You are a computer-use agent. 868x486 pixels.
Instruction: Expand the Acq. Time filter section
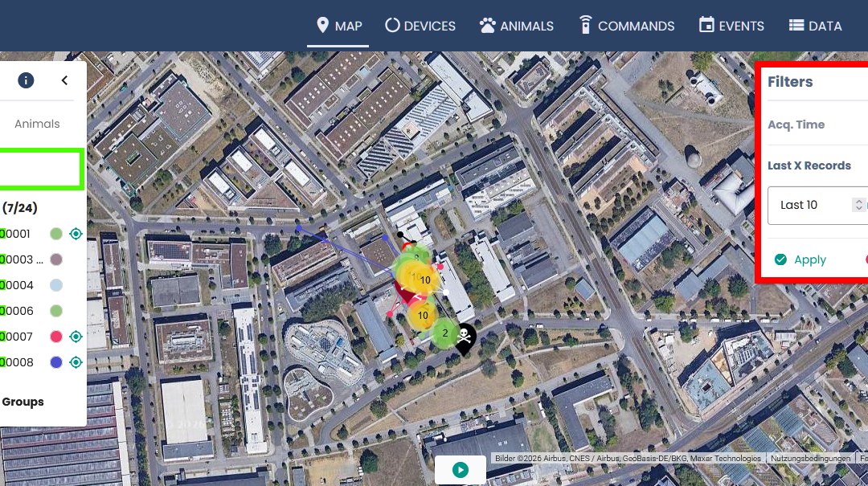[796, 125]
